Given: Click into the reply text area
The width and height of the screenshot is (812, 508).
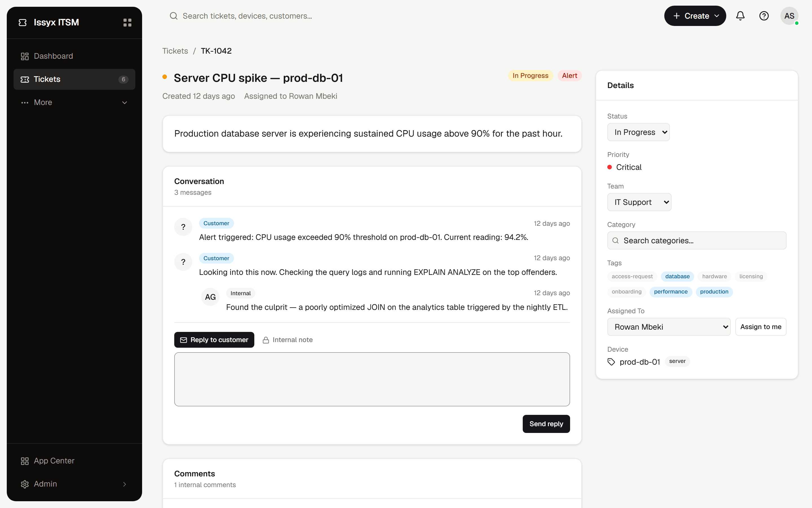Looking at the screenshot, I should point(372,379).
